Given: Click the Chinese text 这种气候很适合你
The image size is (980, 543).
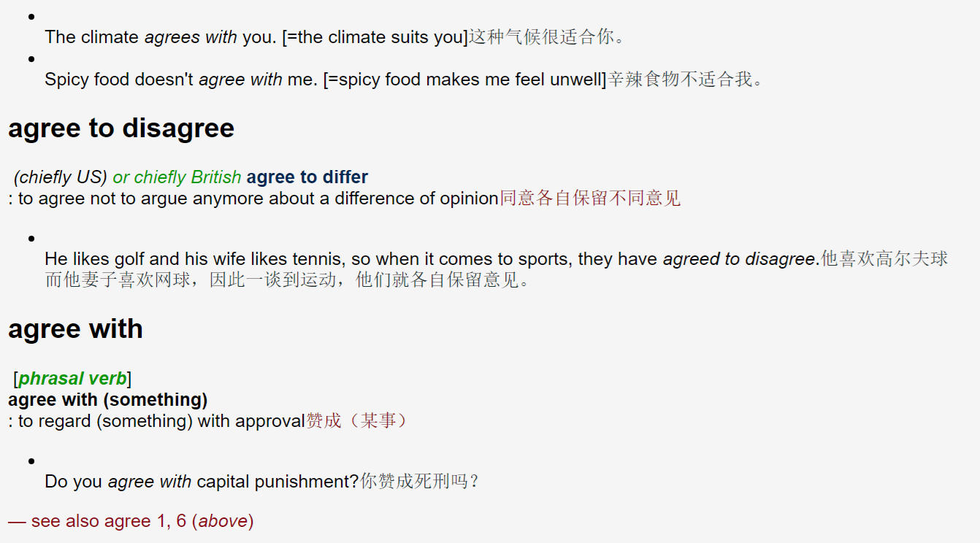Looking at the screenshot, I should click(x=546, y=37).
